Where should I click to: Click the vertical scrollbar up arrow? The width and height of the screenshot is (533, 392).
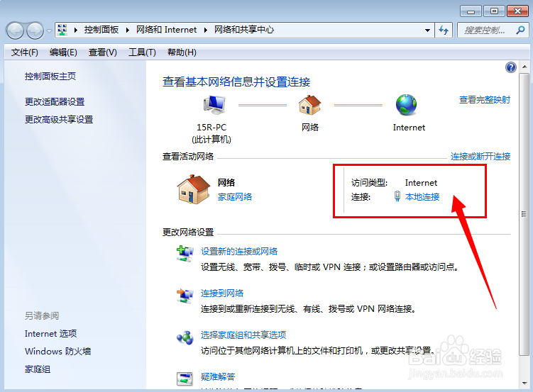point(524,67)
